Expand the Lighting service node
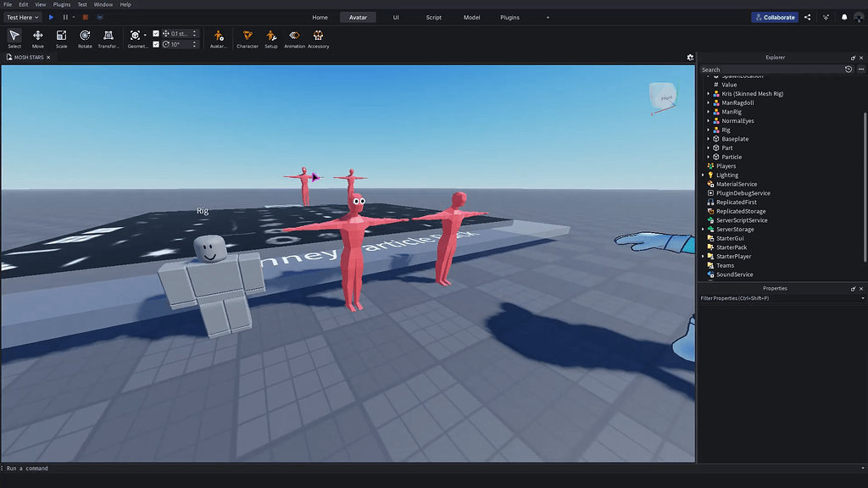The height and width of the screenshot is (488, 868). click(703, 175)
